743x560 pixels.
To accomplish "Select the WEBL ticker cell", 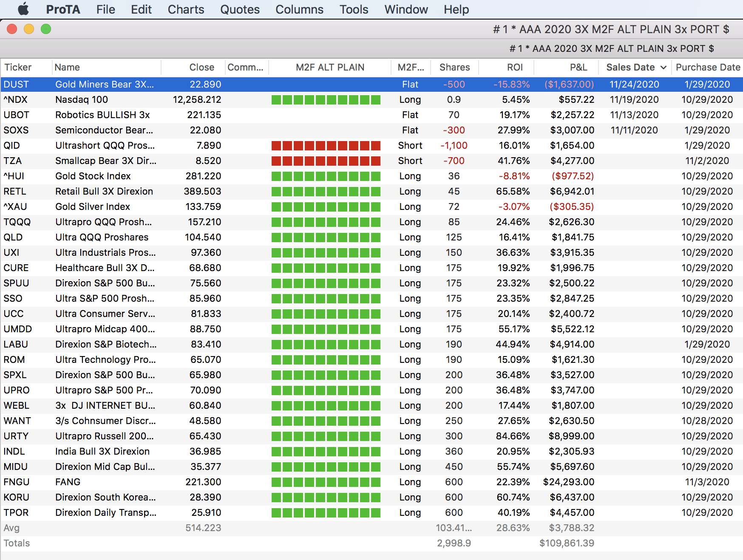I will pyautogui.click(x=16, y=405).
